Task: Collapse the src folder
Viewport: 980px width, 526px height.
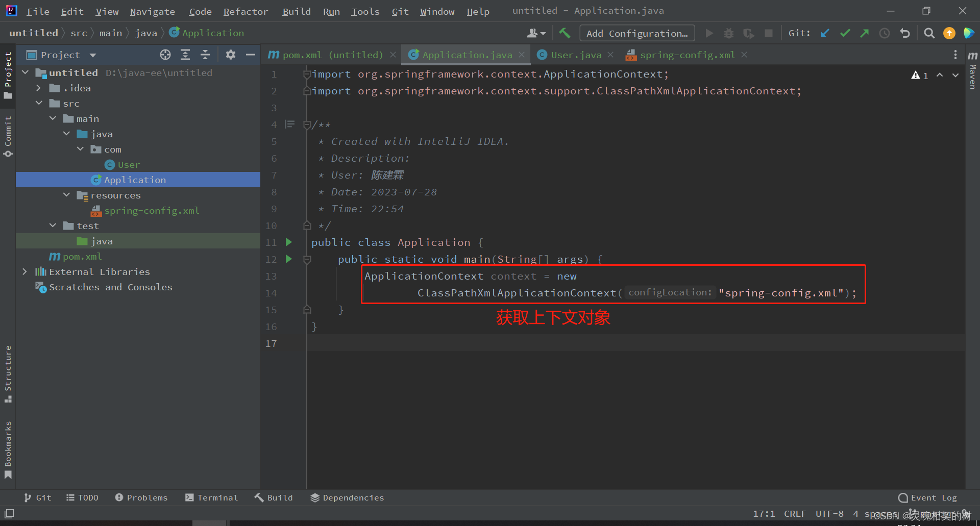Action: (39, 103)
